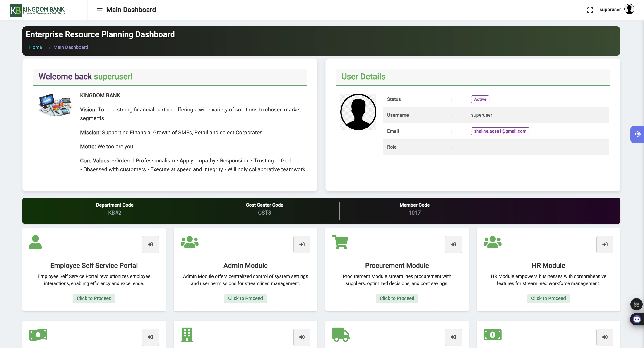
Task: Toggle the hamburger sidebar menu
Action: pyautogui.click(x=99, y=10)
